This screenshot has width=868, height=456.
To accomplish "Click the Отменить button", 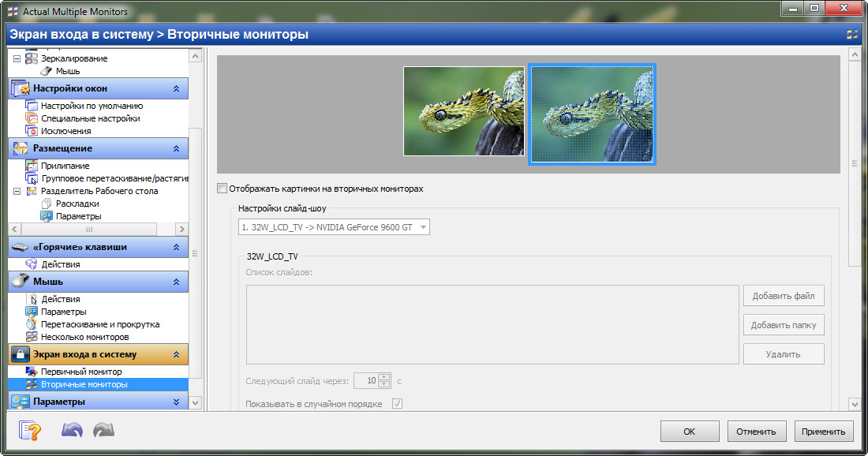I will point(756,431).
